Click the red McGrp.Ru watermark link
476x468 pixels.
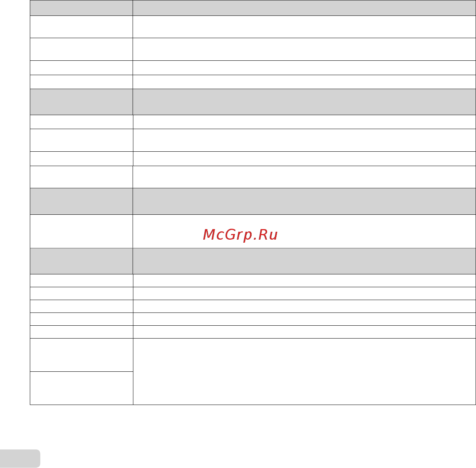coord(240,235)
